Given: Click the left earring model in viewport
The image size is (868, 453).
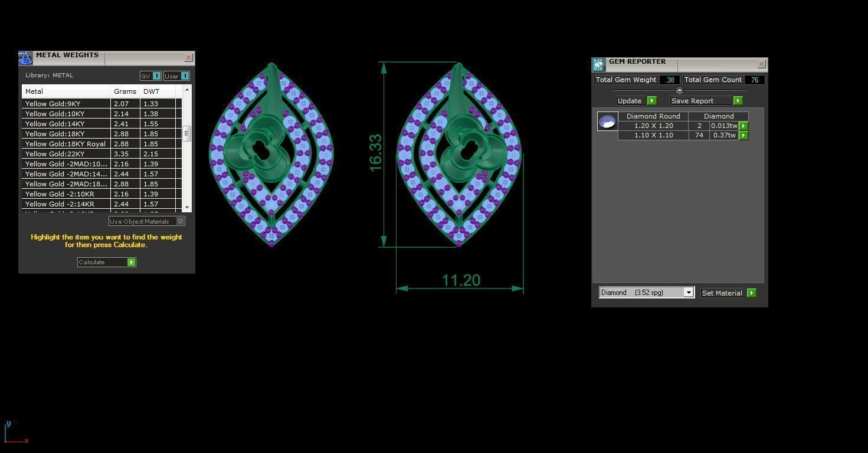Looking at the screenshot, I should 271,155.
